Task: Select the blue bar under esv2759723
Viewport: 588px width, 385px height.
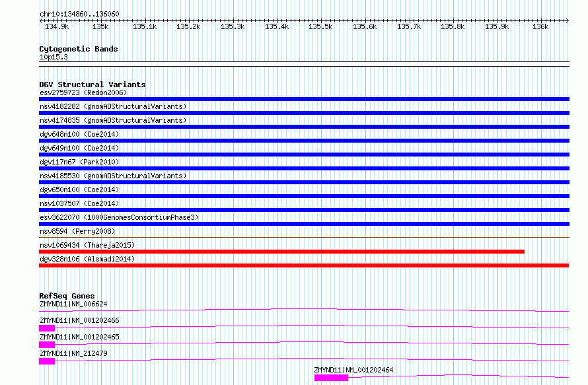Action: coord(304,99)
